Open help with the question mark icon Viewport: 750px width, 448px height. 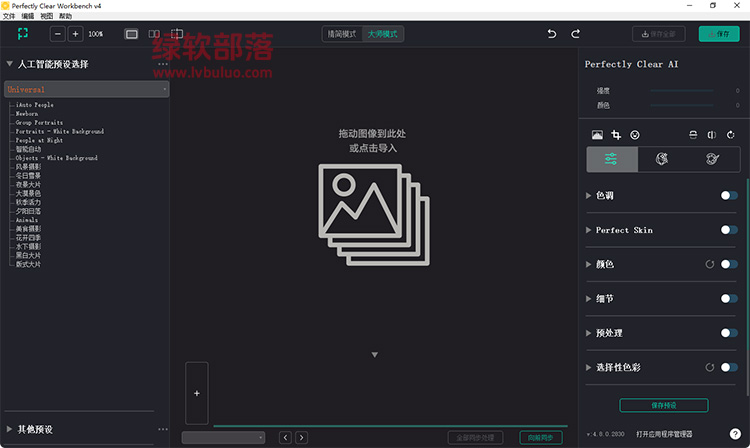(735, 434)
